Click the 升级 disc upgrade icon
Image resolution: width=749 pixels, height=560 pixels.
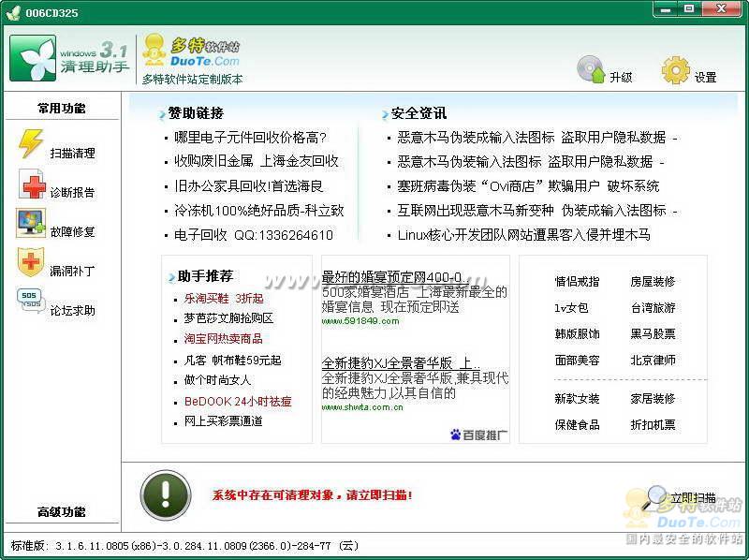[591, 69]
